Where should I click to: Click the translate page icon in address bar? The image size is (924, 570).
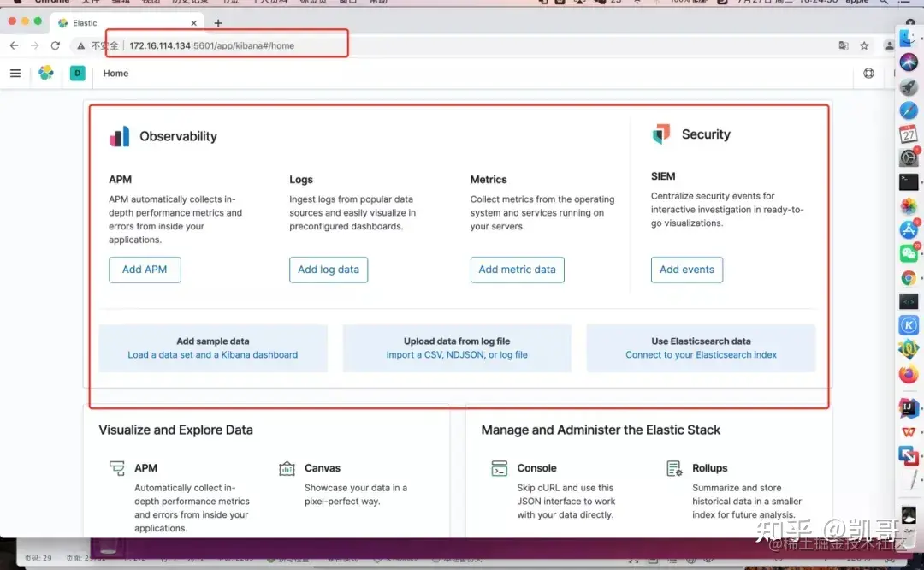click(x=844, y=45)
